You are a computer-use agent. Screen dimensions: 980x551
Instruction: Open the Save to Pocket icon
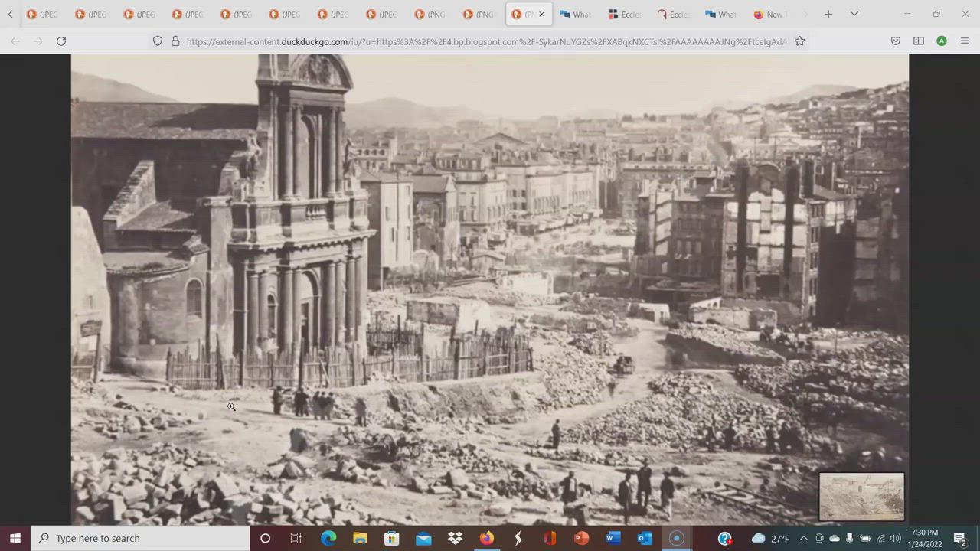click(x=896, y=41)
